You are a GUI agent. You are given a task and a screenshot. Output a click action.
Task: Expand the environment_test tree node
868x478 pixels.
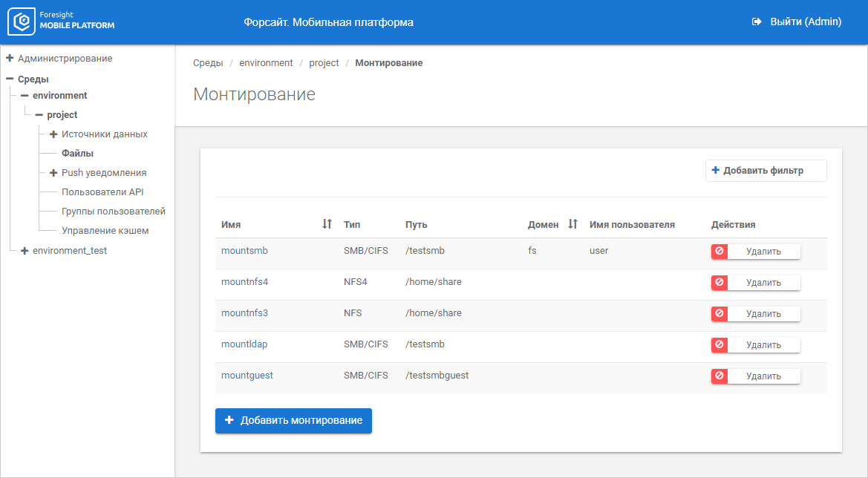click(25, 251)
